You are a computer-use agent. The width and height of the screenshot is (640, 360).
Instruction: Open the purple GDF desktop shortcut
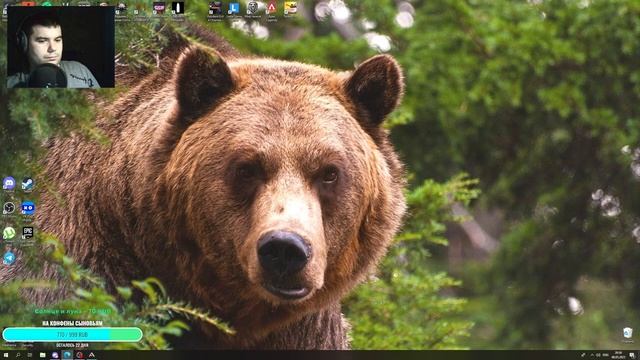(x=159, y=8)
